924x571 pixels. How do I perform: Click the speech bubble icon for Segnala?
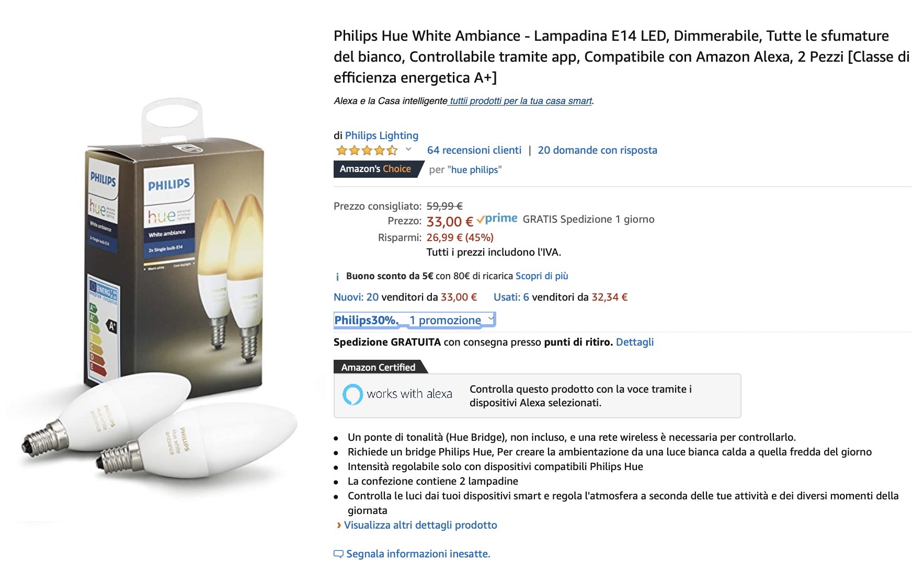point(338,554)
